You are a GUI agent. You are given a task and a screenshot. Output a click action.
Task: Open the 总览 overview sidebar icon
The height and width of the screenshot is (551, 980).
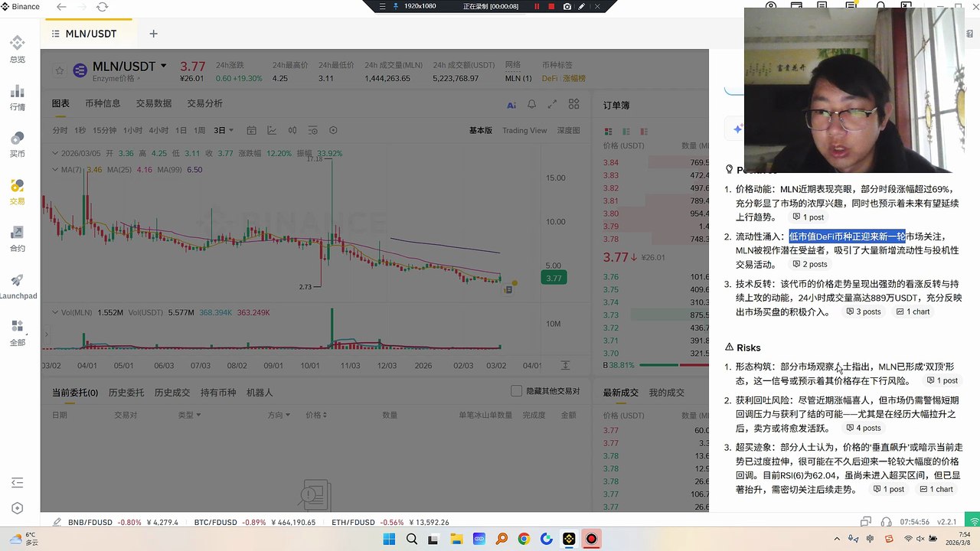coord(17,48)
